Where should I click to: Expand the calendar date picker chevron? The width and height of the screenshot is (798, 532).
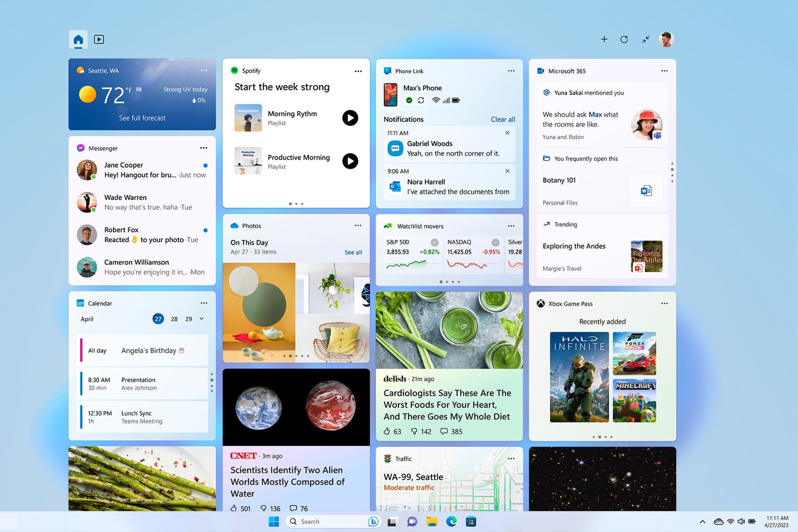click(x=201, y=319)
